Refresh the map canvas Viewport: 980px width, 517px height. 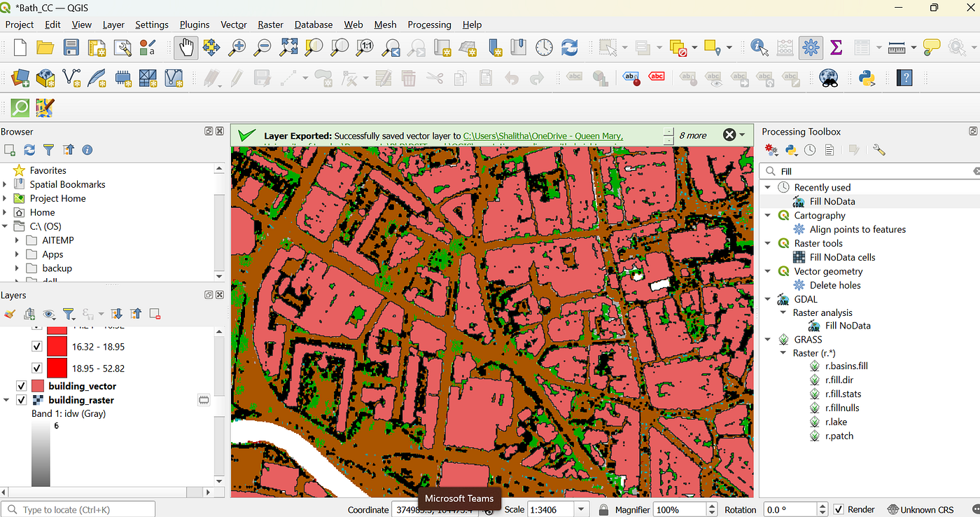(570, 48)
